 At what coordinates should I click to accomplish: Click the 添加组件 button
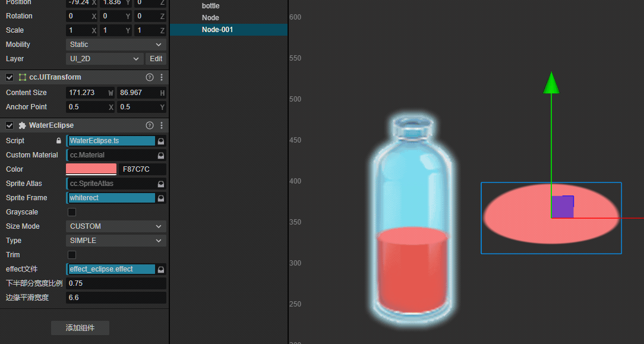pyautogui.click(x=80, y=327)
